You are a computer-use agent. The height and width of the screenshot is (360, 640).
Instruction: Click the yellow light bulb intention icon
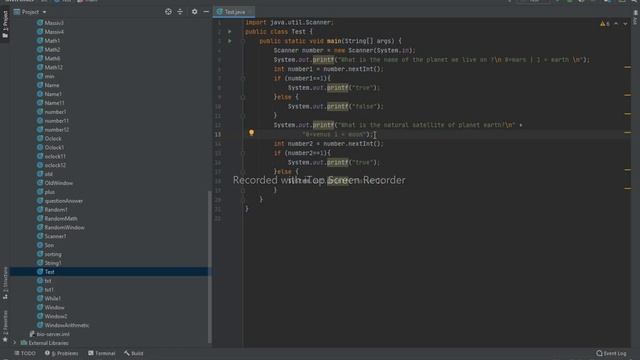click(x=251, y=133)
